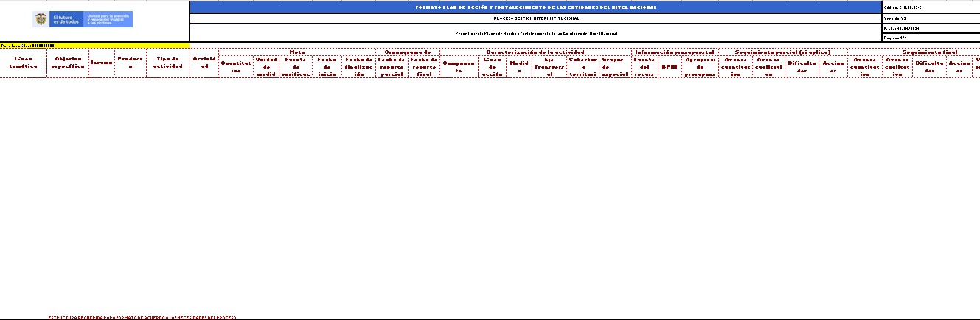Select the yellow highlighted entity cell
The image size is (980, 320).
(x=94, y=46)
